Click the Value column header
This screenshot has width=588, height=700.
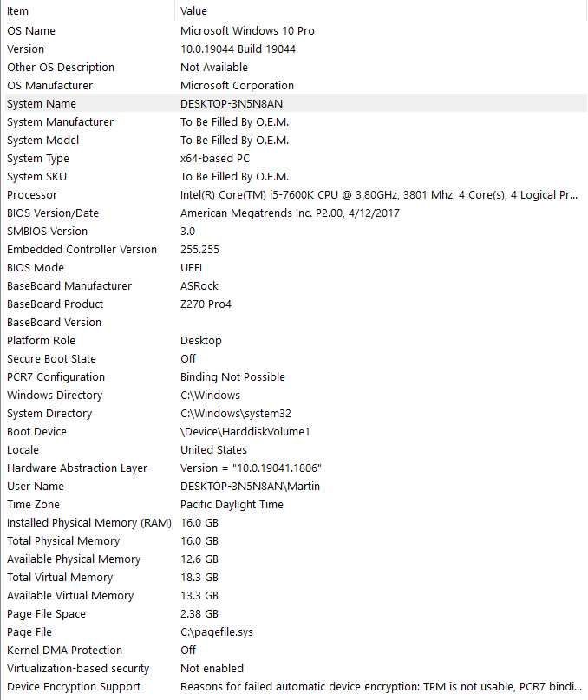tap(381, 10)
